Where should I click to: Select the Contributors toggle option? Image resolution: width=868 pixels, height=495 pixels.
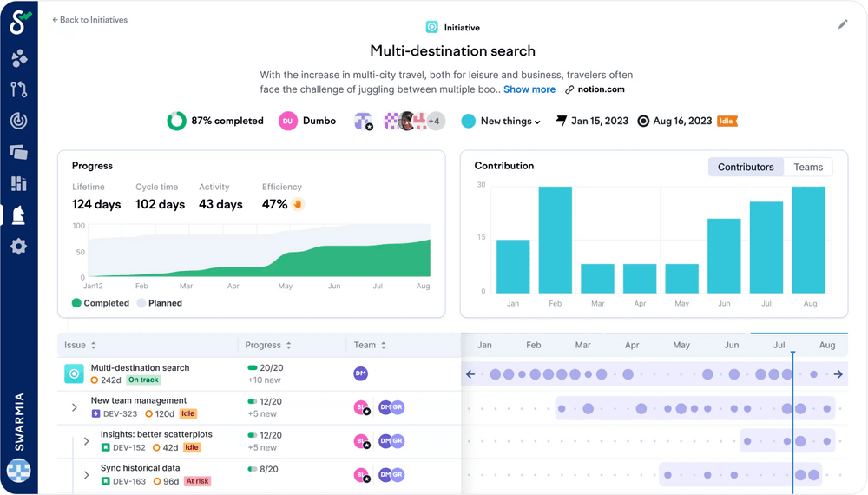coord(745,168)
